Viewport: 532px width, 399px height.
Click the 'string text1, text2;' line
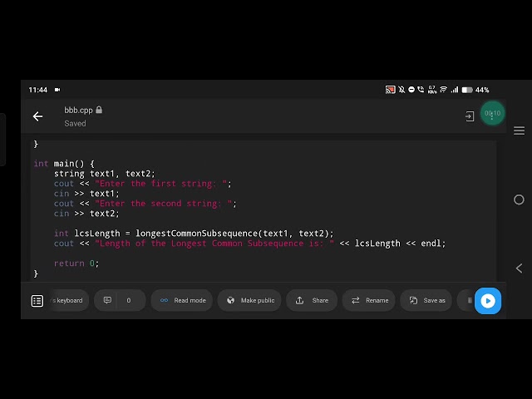click(104, 174)
